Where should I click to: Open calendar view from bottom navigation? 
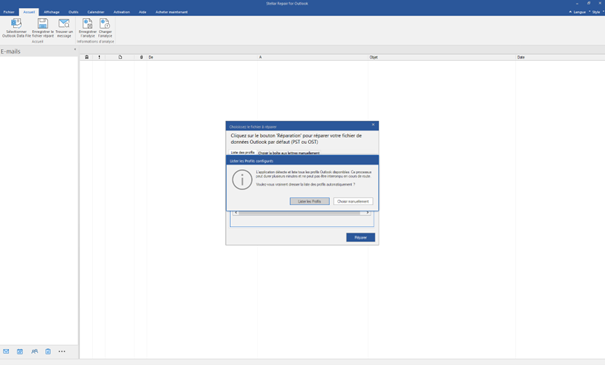coord(20,351)
